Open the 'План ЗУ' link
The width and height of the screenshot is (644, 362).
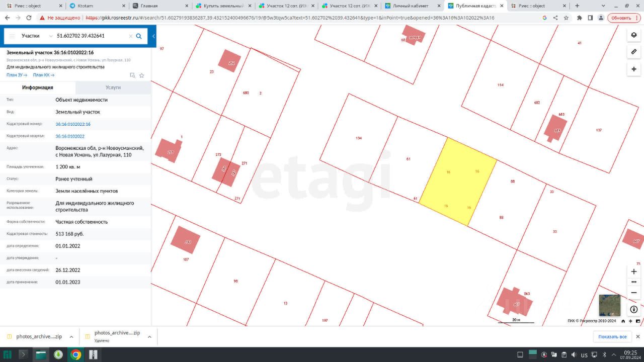(x=17, y=75)
